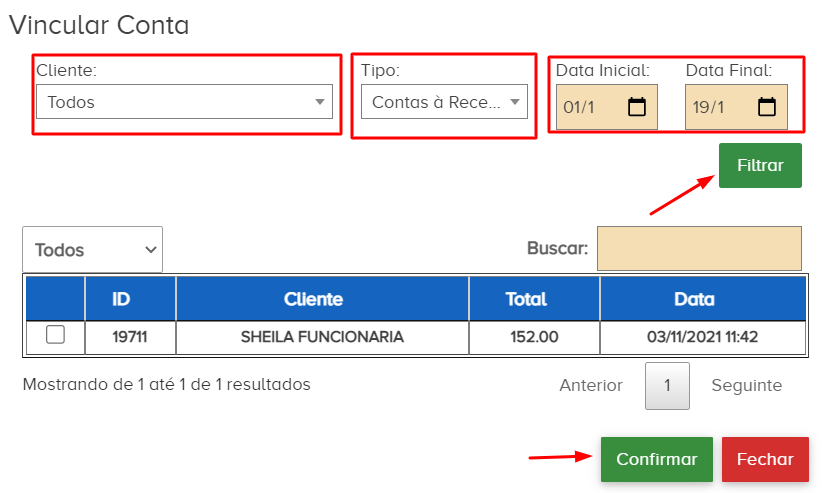
Task: Click the Data Inicial date field
Action: pyautogui.click(x=590, y=107)
